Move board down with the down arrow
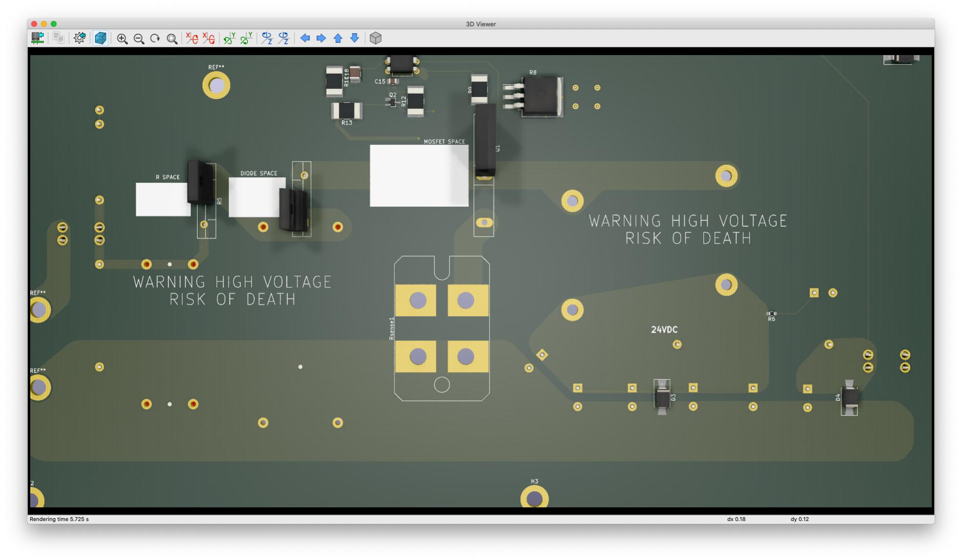This screenshot has width=962, height=560. 355,38
